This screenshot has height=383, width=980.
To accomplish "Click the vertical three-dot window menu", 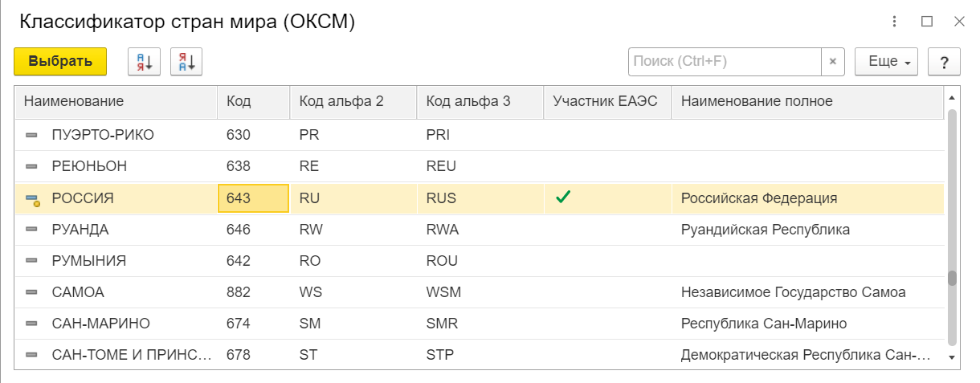I will click(895, 22).
